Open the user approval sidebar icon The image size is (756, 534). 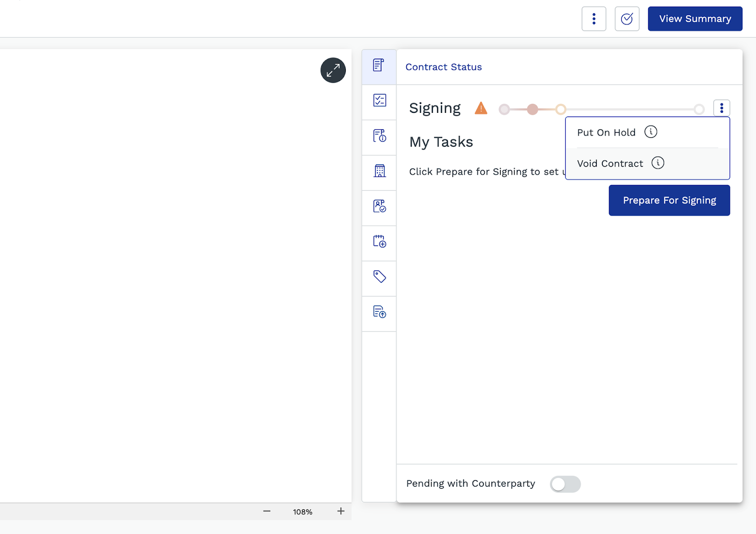[x=379, y=206]
